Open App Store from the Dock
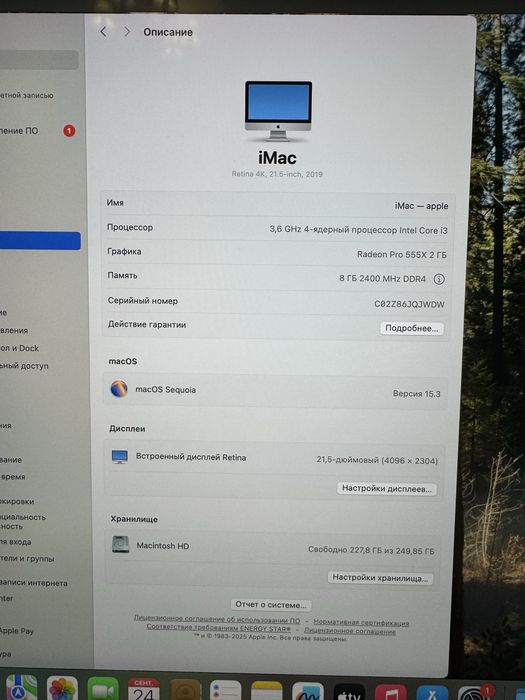Viewport: 525px width, 700px height. [x=432, y=693]
